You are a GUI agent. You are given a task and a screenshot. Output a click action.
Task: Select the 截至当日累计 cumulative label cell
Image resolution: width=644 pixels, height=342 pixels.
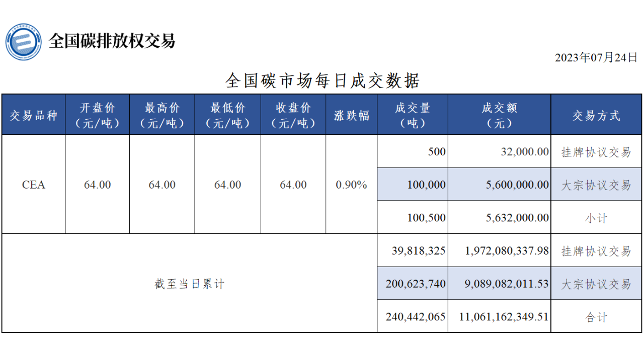(x=189, y=284)
